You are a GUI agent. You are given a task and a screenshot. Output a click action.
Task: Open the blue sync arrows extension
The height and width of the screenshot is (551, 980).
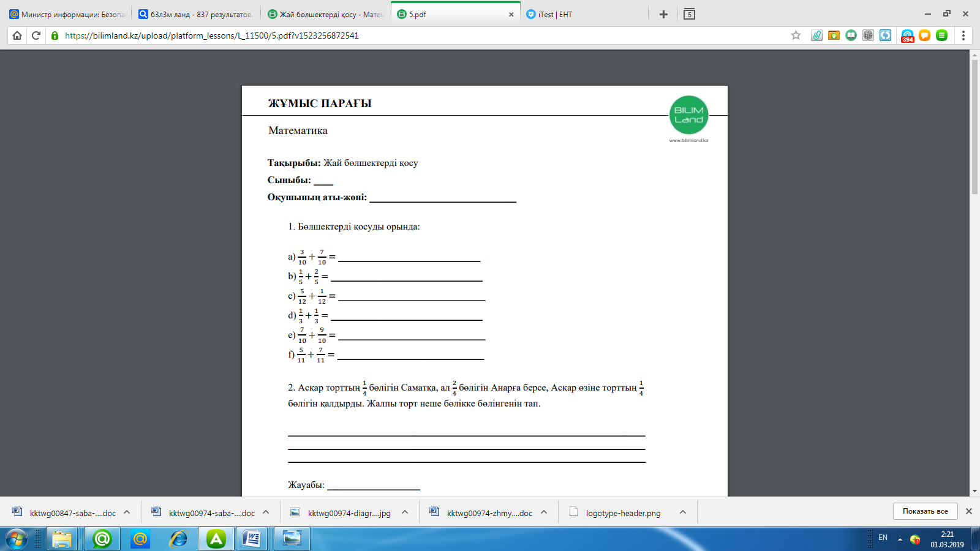[x=885, y=36]
